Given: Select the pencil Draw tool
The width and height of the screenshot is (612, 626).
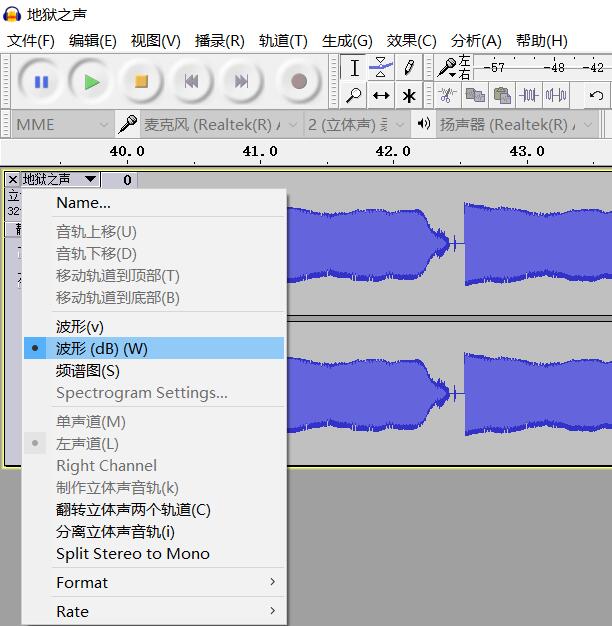Looking at the screenshot, I should [408, 67].
